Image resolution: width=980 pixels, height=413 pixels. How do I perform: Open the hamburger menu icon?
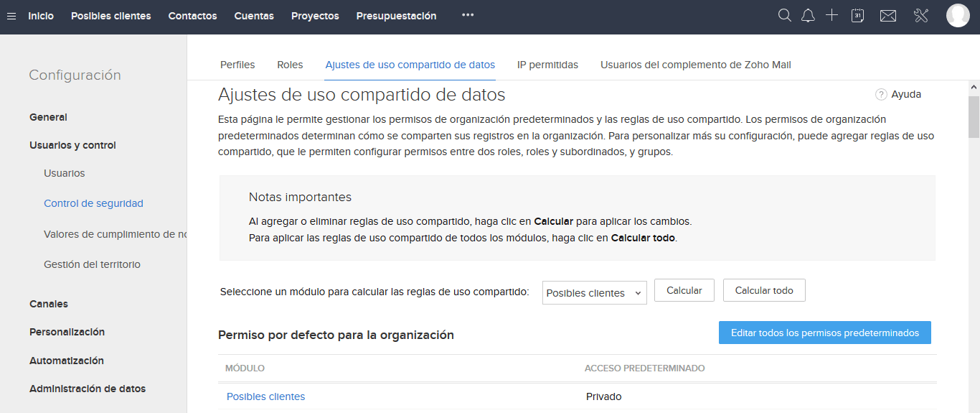11,16
